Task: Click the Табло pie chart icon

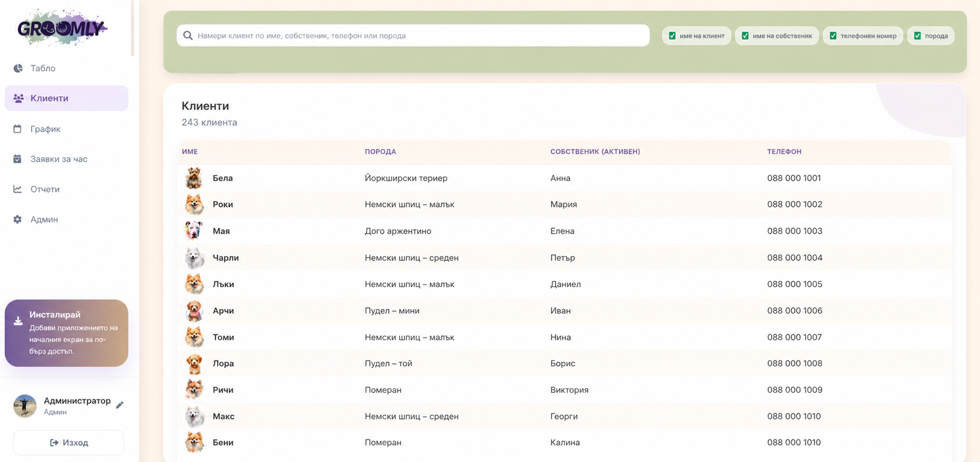Action: pos(18,68)
